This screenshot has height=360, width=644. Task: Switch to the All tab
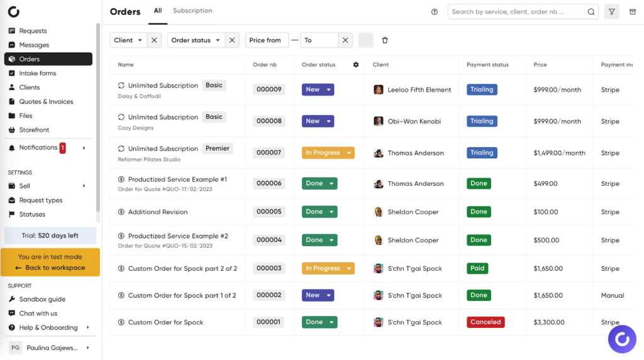[x=158, y=11]
